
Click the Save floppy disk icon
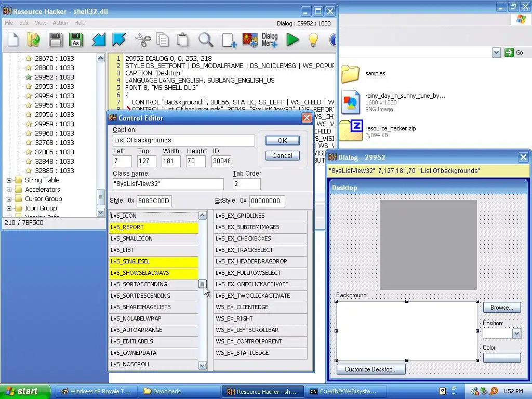pyautogui.click(x=55, y=39)
